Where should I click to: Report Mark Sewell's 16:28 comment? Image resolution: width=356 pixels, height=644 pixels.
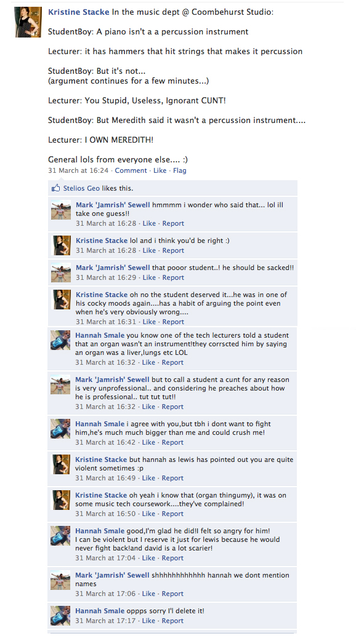coord(173,223)
